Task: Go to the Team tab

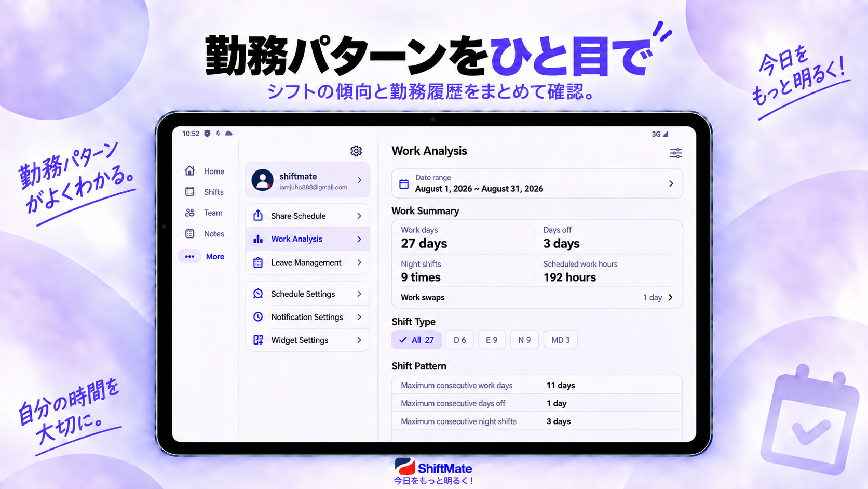Action: click(205, 213)
